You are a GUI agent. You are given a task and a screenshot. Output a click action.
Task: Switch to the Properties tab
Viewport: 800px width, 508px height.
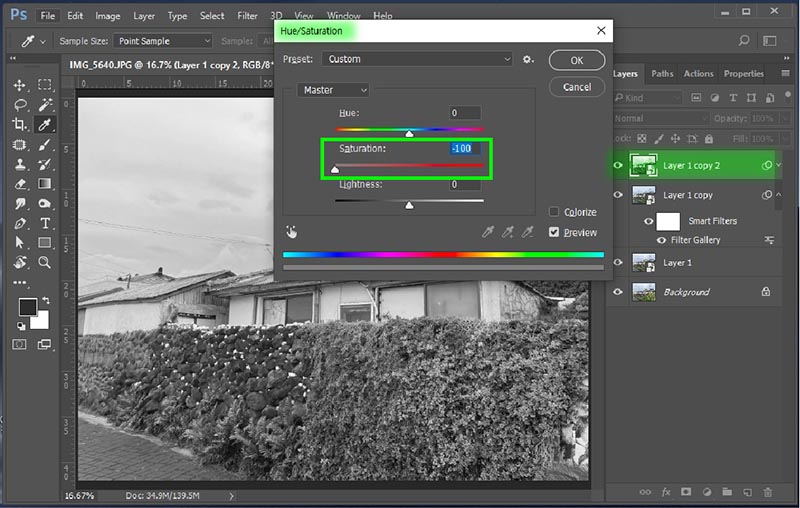click(x=743, y=73)
